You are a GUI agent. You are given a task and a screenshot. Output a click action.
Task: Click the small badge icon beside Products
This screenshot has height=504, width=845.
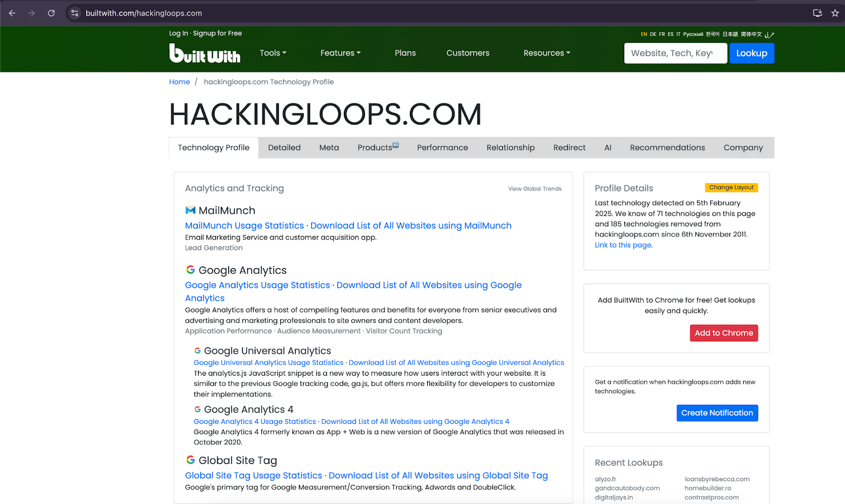pyautogui.click(x=396, y=145)
